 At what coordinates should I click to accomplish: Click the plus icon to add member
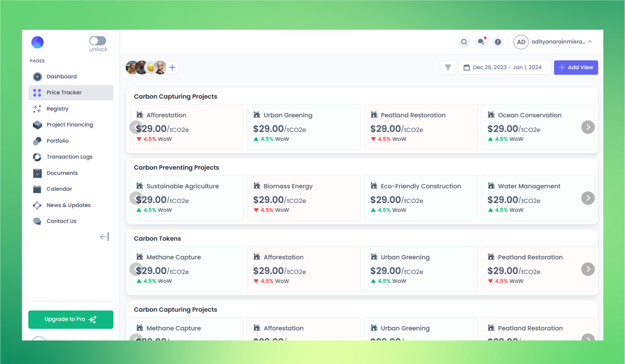(172, 67)
